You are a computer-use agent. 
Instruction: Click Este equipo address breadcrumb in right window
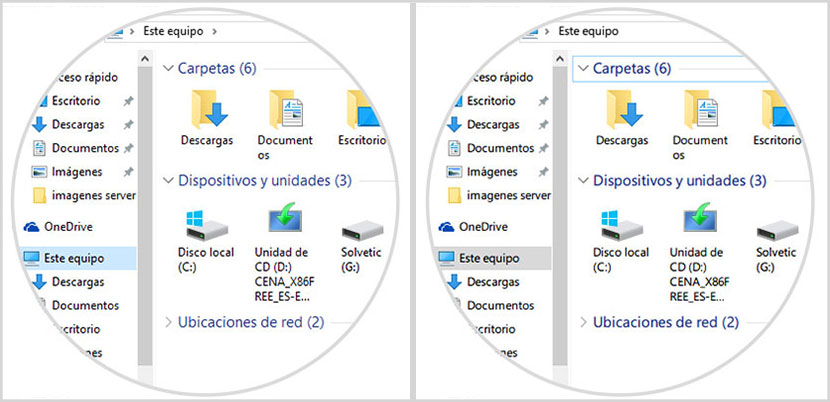(590, 31)
